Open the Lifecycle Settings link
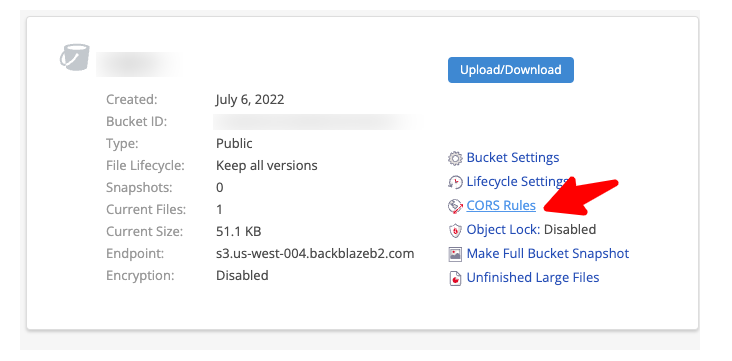Screen dimensions: 732x361 tap(517, 181)
